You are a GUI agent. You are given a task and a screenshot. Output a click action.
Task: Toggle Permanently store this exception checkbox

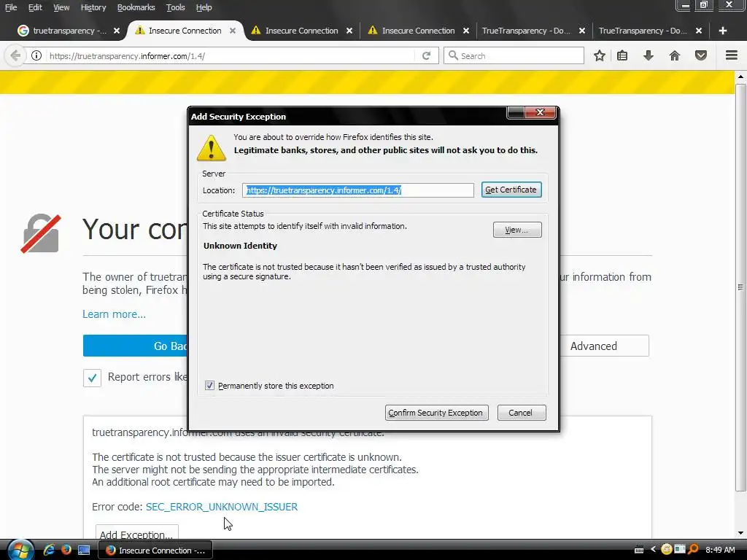click(209, 385)
